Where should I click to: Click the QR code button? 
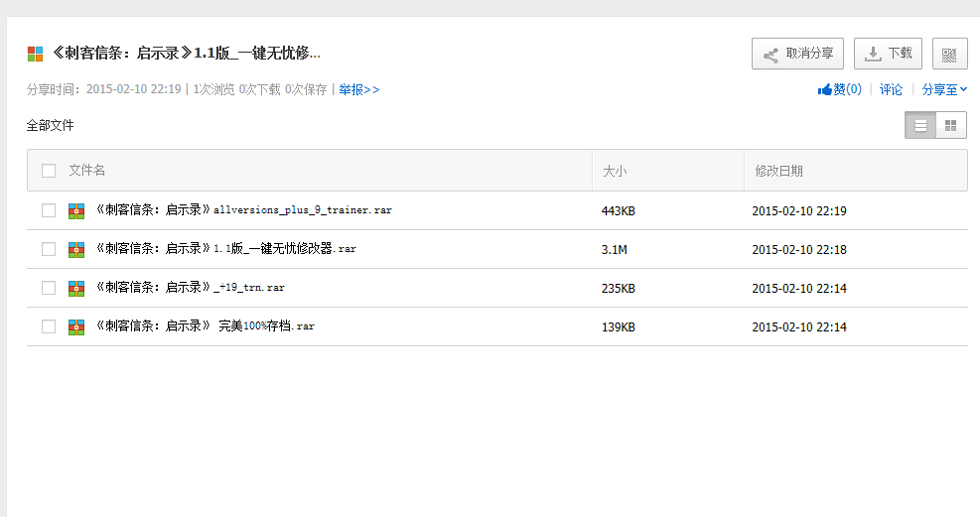click(949, 54)
